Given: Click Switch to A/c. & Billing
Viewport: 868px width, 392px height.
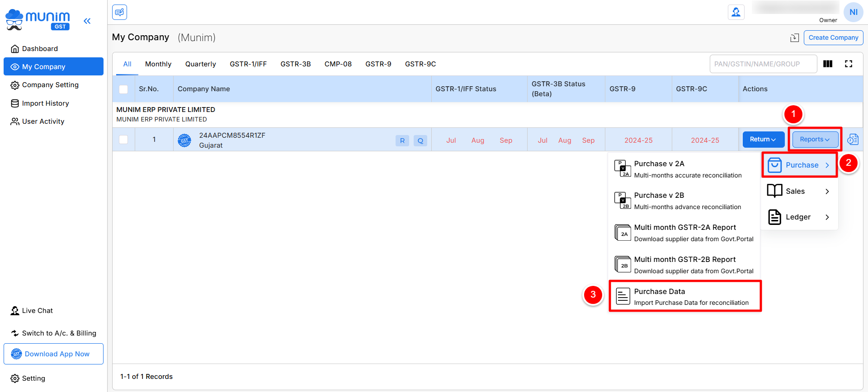Looking at the screenshot, I should 53,333.
